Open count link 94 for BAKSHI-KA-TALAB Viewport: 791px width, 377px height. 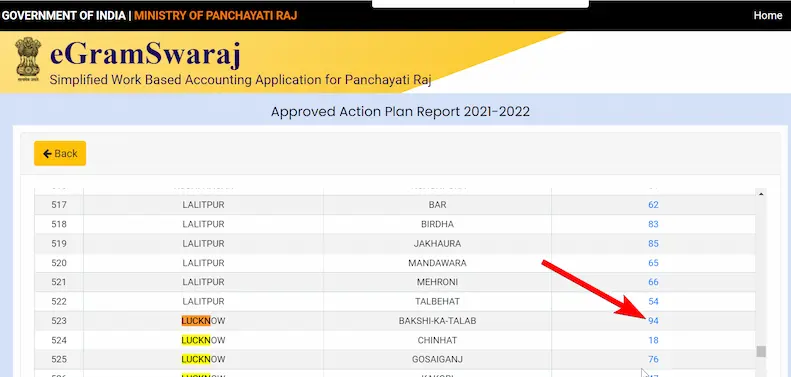coord(653,321)
